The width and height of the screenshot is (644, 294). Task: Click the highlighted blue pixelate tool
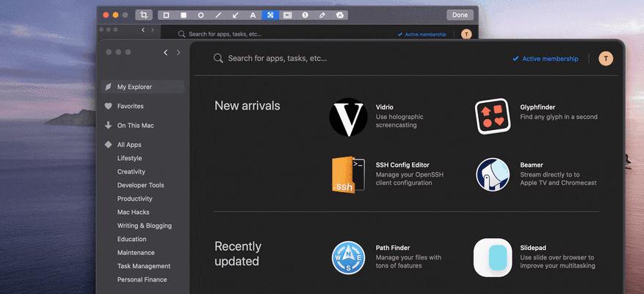pyautogui.click(x=270, y=15)
